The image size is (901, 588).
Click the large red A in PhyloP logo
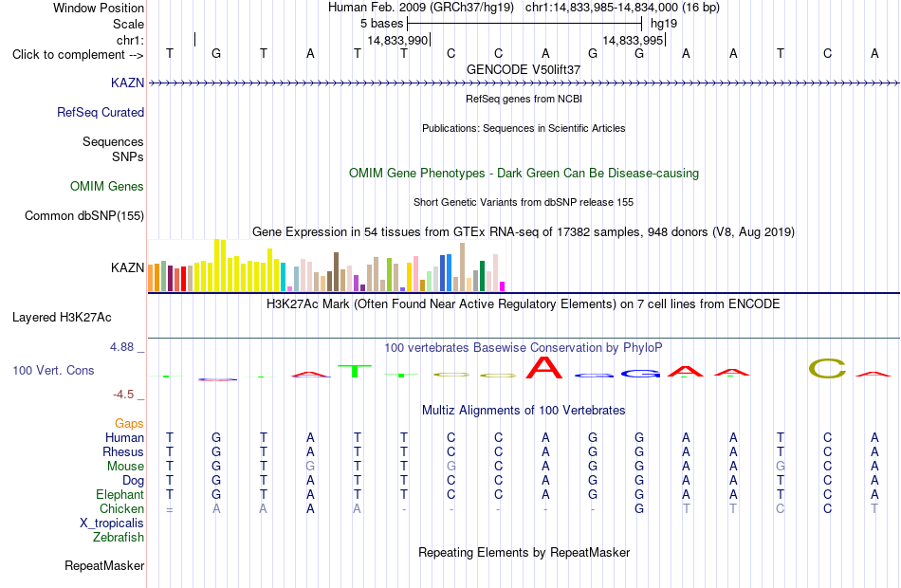[544, 367]
